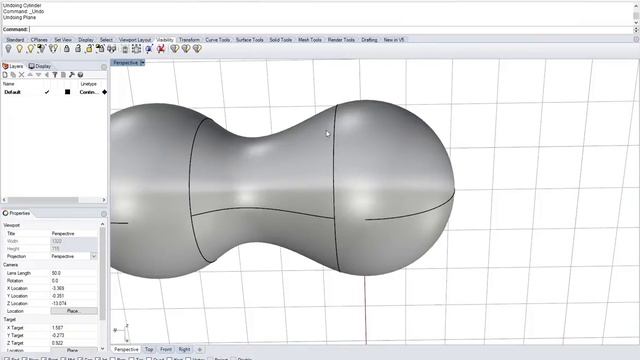Switch to the Front viewport tab
This screenshot has width=640, height=360.
166,349
